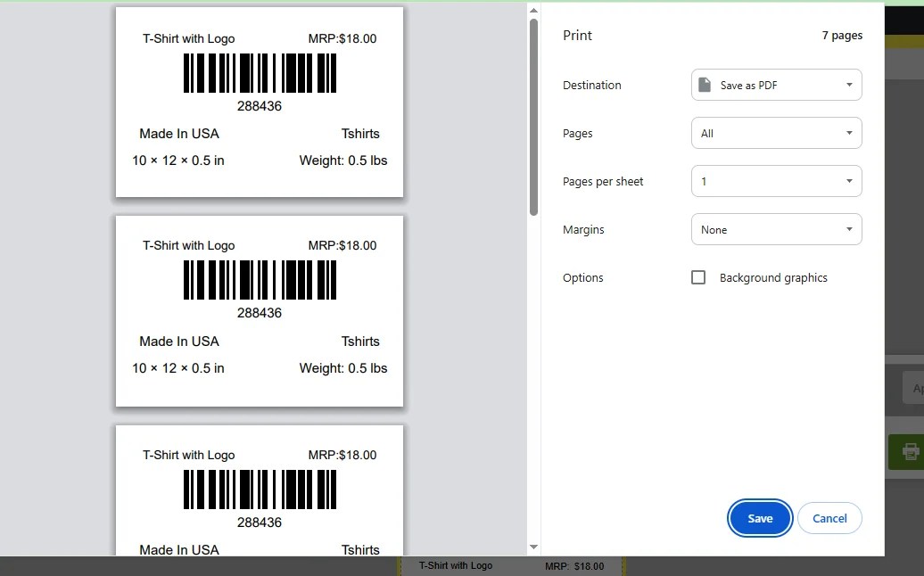Open the Destination dropdown
Viewport: 924px width, 576px height.
776,85
